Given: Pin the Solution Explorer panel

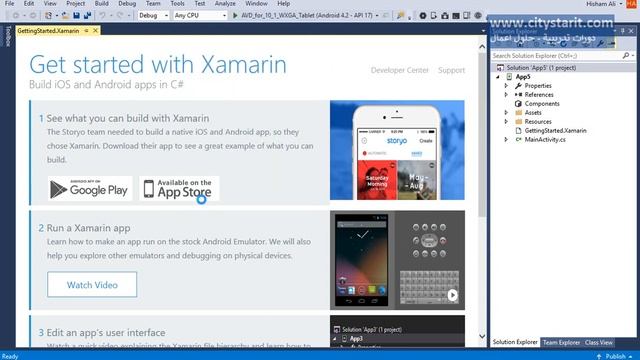Looking at the screenshot, I should coord(623,31).
